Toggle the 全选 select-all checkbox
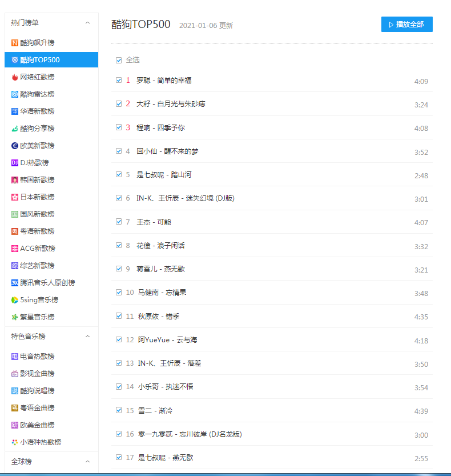This screenshot has height=476, width=451. (119, 60)
